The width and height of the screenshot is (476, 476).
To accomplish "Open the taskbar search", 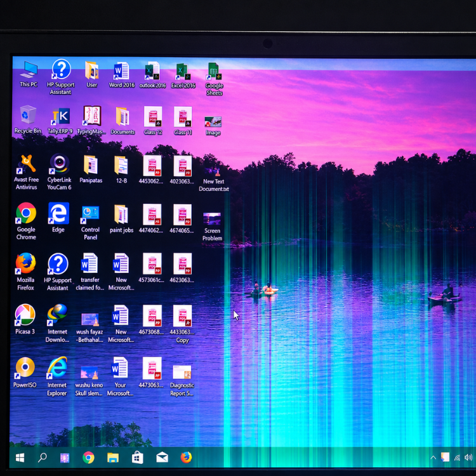I will click(x=42, y=457).
